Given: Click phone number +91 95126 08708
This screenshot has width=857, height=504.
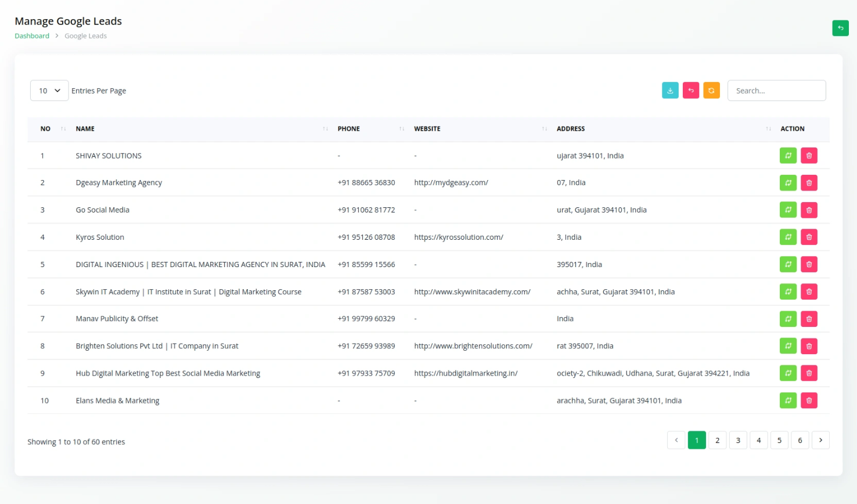Looking at the screenshot, I should [x=366, y=237].
